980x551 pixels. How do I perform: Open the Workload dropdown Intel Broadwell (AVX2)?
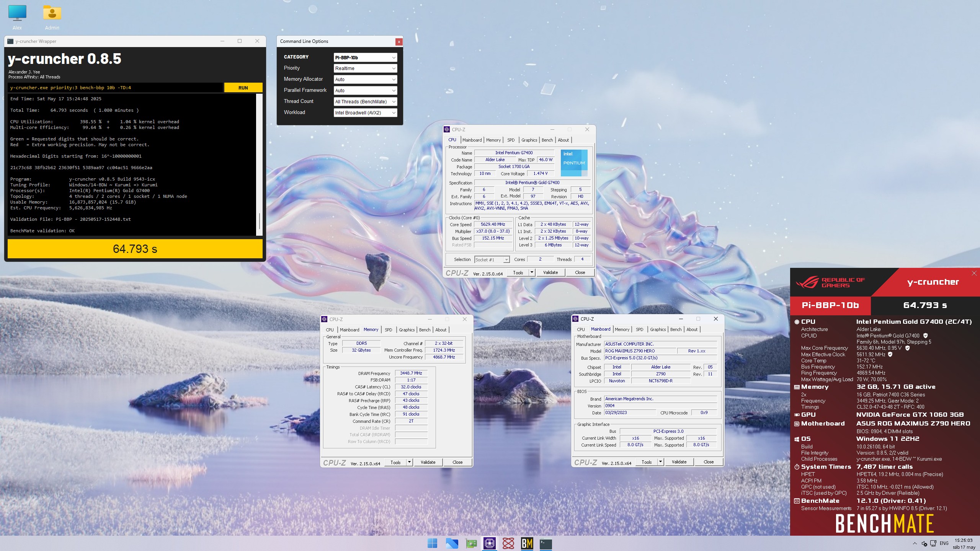[365, 113]
